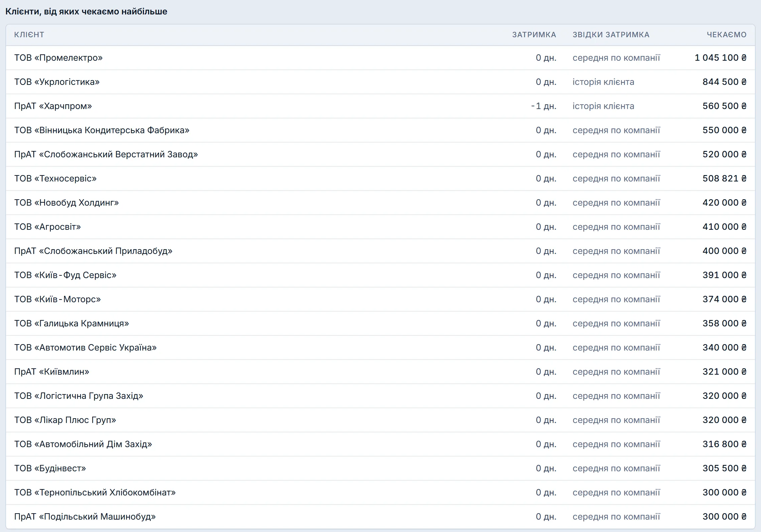
Task: Open client ПрАТ «Київмлин»
Action: coord(52,372)
